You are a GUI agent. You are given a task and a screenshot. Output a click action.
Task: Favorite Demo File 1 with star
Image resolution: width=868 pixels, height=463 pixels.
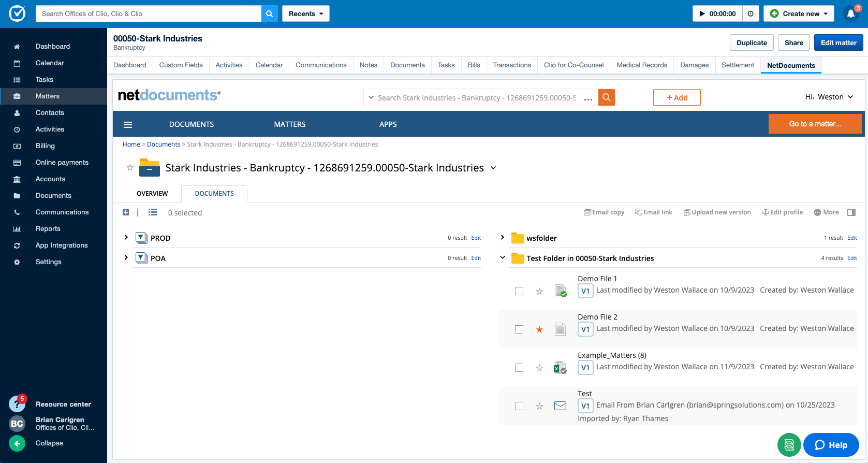tap(539, 291)
